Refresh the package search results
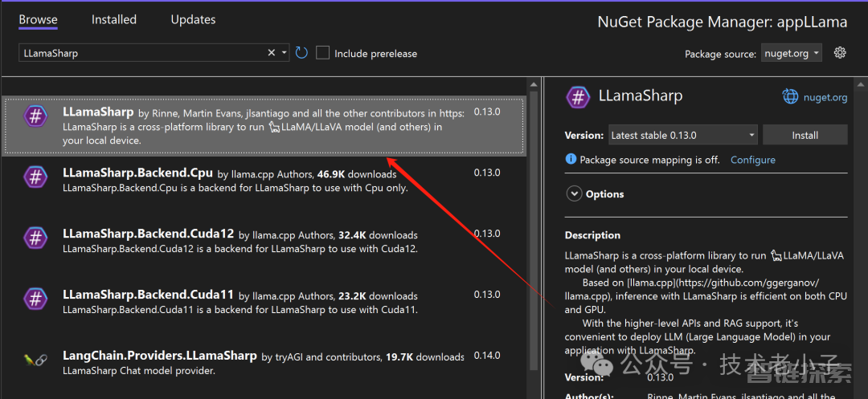Image resolution: width=868 pixels, height=399 pixels. (301, 53)
